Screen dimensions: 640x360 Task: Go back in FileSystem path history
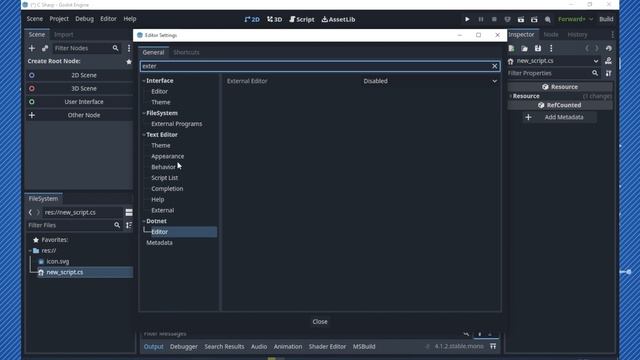(x=30, y=212)
